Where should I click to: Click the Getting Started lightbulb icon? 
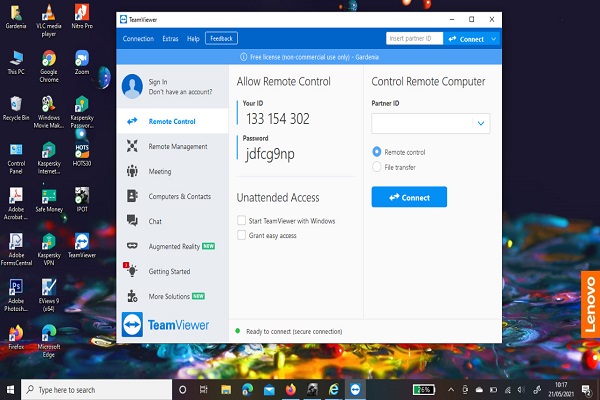point(132,270)
